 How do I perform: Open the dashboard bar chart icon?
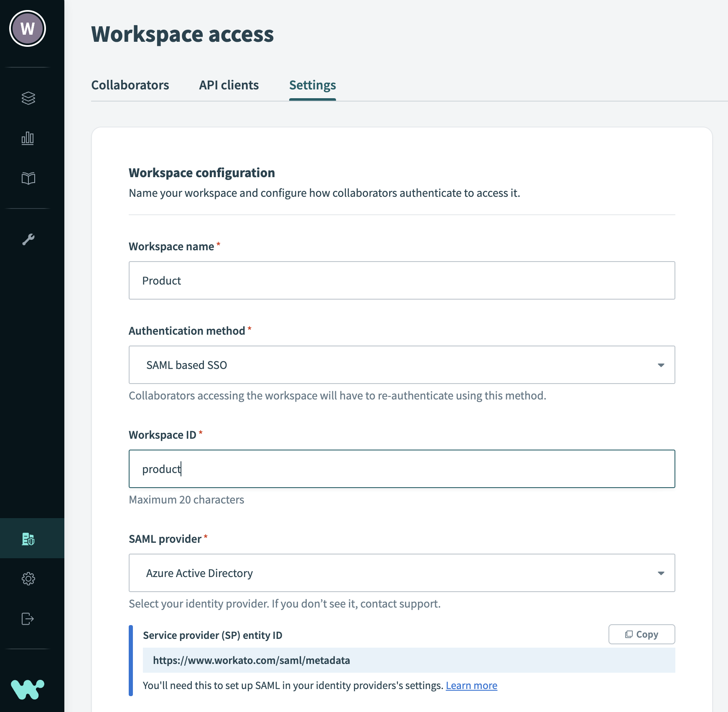tap(28, 138)
